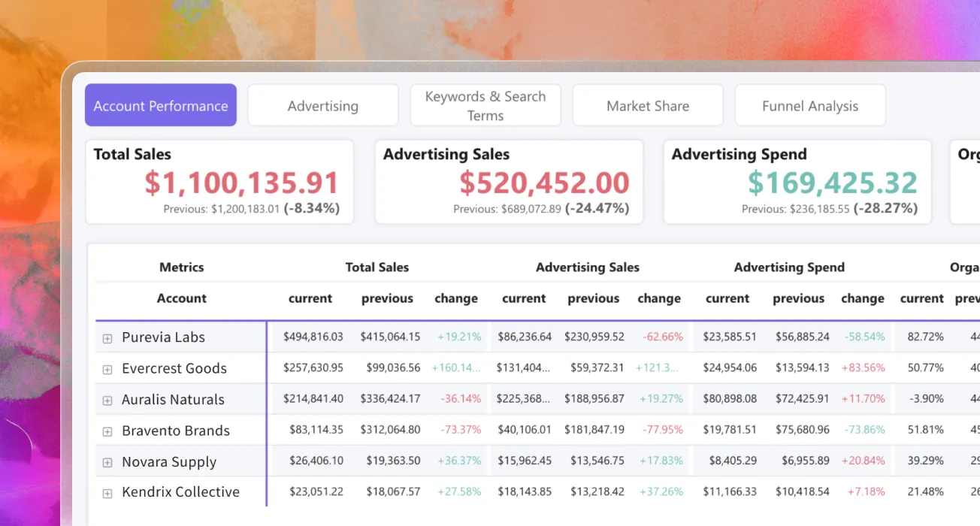Click the -3.90% cell
Screen dimensions: 980x526
click(x=925, y=399)
